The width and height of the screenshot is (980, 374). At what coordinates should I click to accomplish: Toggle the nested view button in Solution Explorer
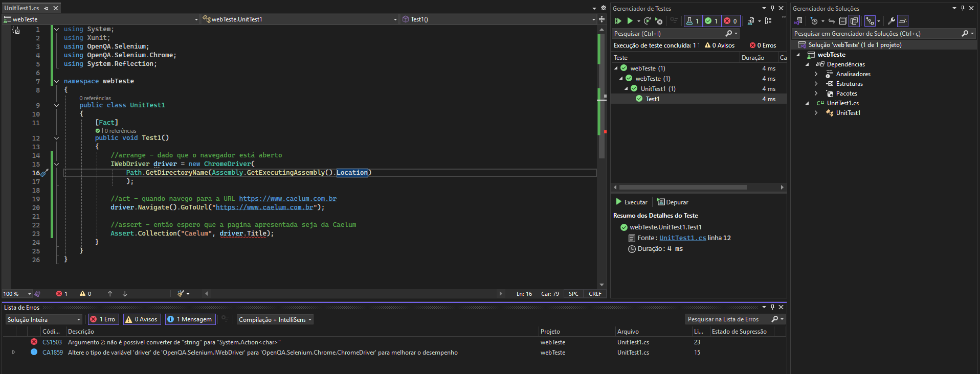click(870, 21)
